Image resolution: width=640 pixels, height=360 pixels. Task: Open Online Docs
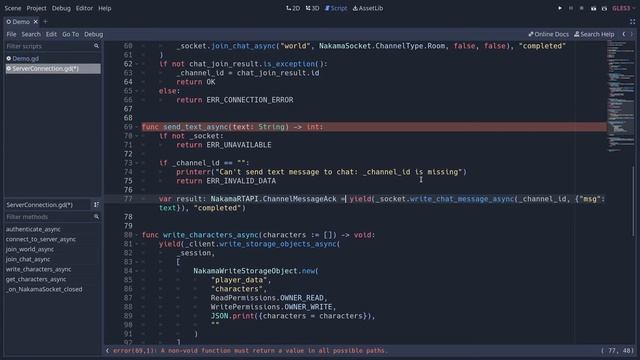(x=548, y=34)
